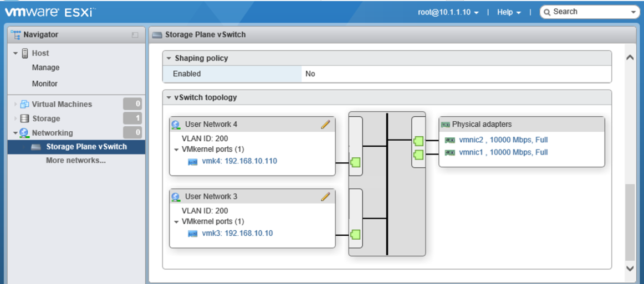Screen dimensions: 644x284
Task: Open the root@10.1.1.10 user dropdown
Action: [x=448, y=12]
